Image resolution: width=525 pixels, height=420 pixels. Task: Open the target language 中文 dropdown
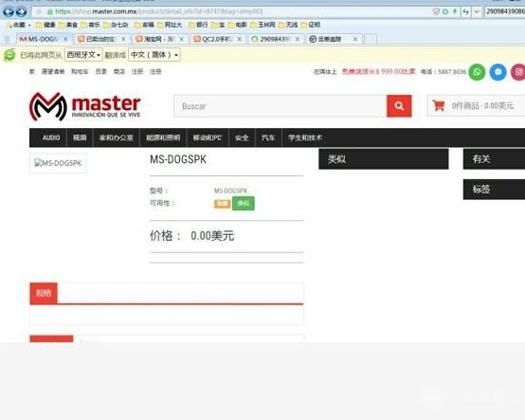[154, 55]
